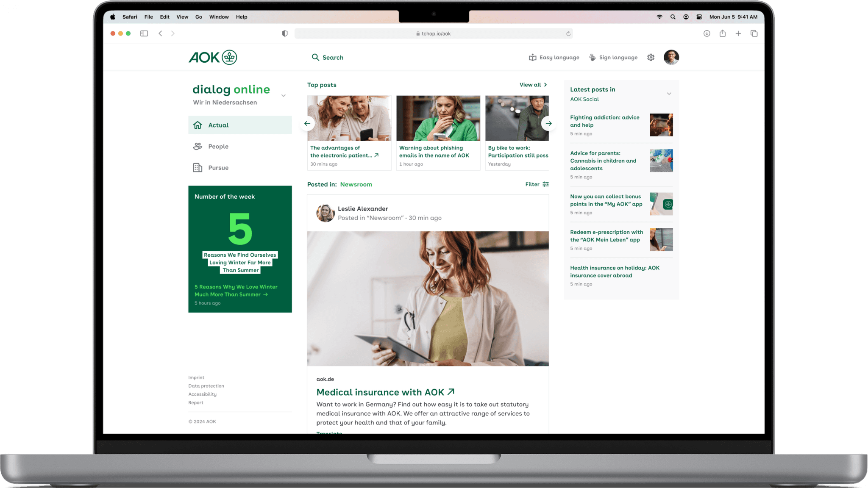The image size is (868, 488).
Task: Click the People section icon
Action: [198, 146]
